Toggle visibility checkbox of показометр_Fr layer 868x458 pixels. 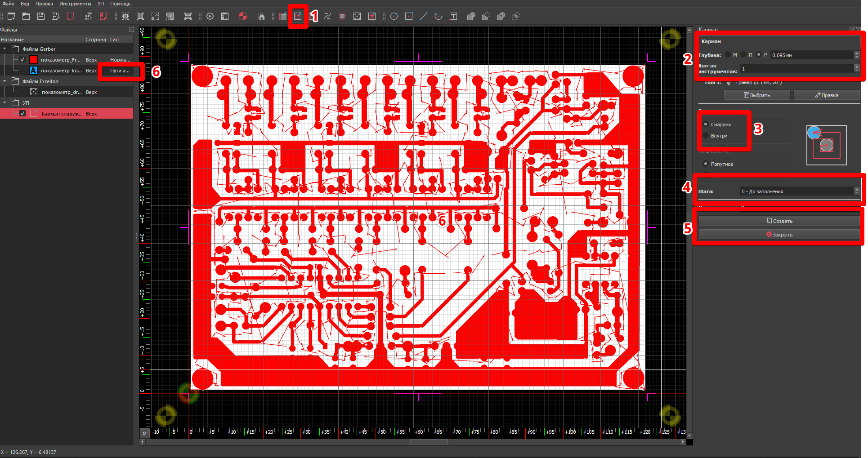click(x=22, y=59)
